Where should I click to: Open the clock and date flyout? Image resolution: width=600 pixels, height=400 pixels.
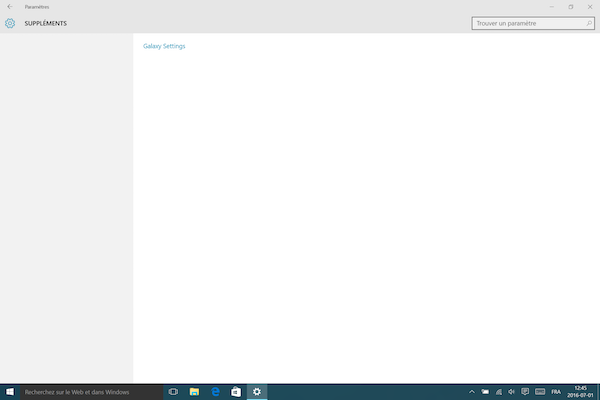[580, 392]
